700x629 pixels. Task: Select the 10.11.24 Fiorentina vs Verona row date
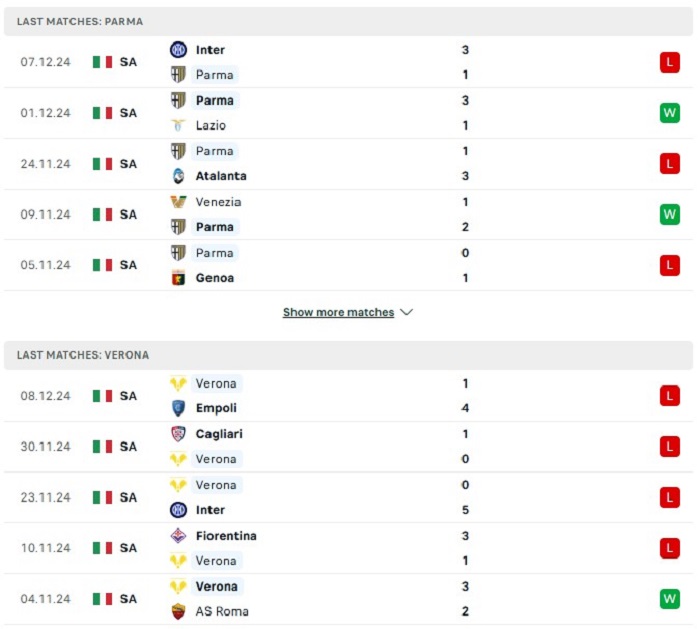tap(46, 548)
